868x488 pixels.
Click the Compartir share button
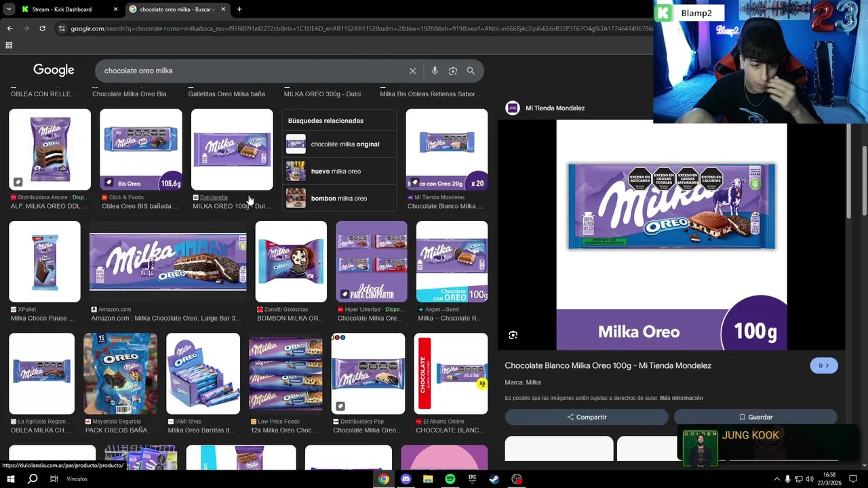pos(587,417)
